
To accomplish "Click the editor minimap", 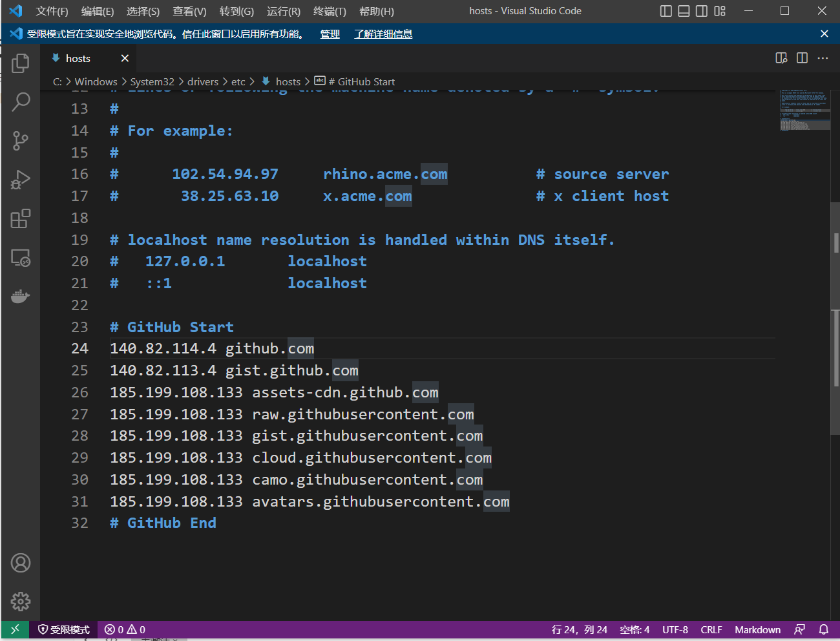I will pyautogui.click(x=804, y=110).
